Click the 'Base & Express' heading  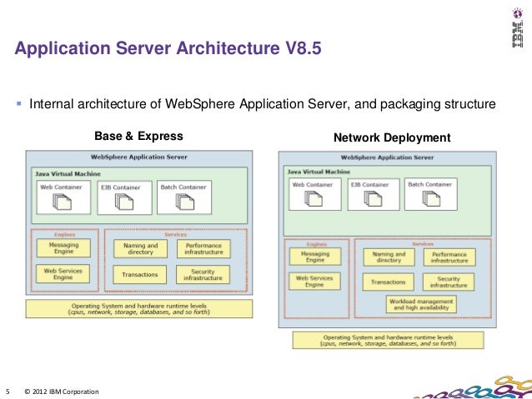click(138, 136)
